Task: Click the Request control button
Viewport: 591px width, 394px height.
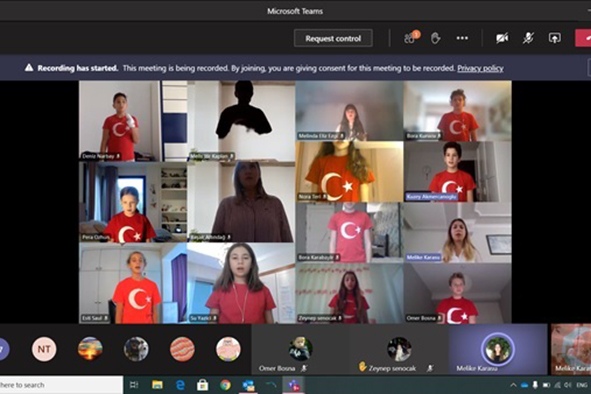Action: coord(333,38)
